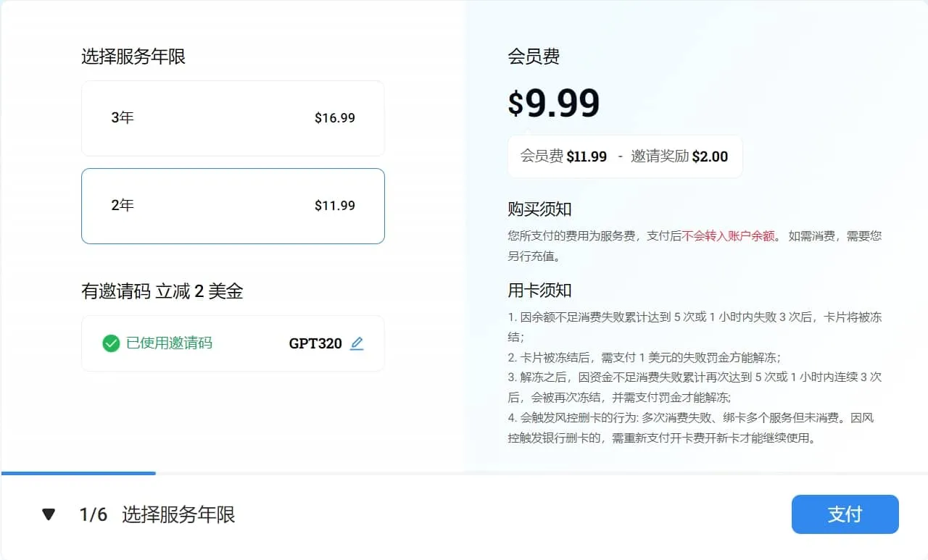Screen dimensions: 928x560
Task: Click the $11.99 price in 2年 card
Action: click(334, 206)
